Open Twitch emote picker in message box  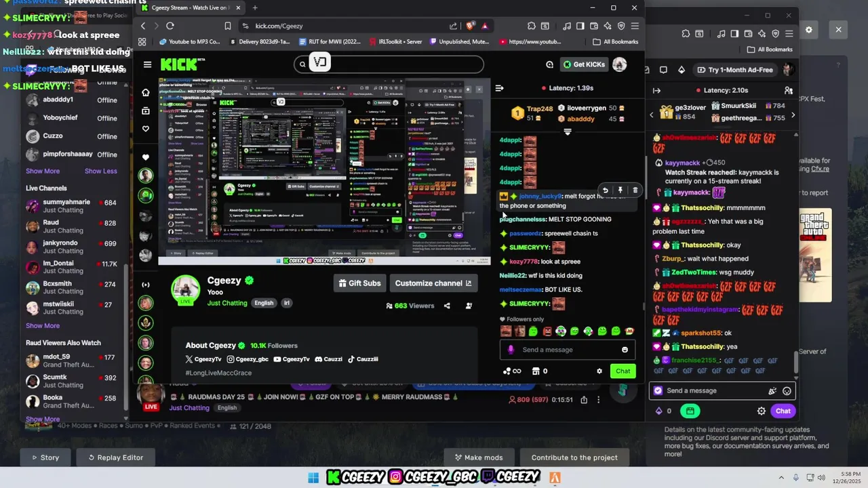[787, 390]
